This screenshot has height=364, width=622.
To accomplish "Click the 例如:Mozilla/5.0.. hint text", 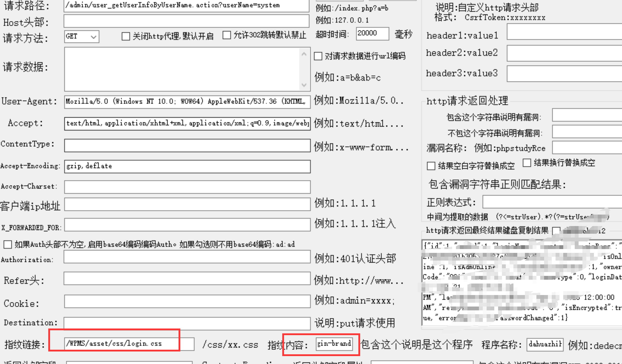I will tap(359, 101).
